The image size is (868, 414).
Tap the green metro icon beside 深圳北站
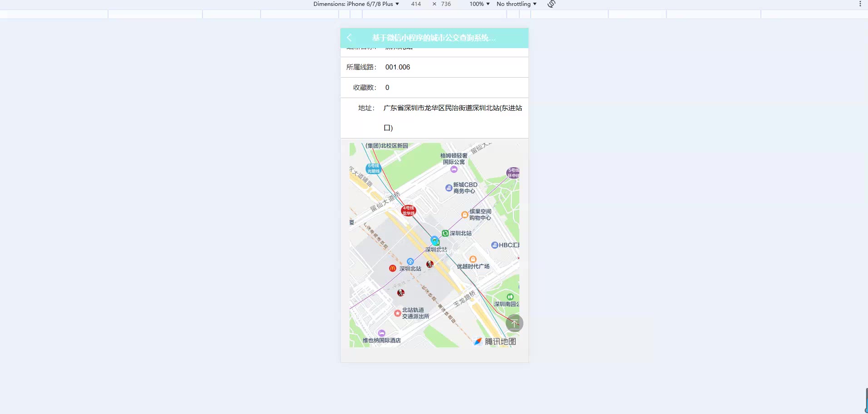pyautogui.click(x=445, y=233)
